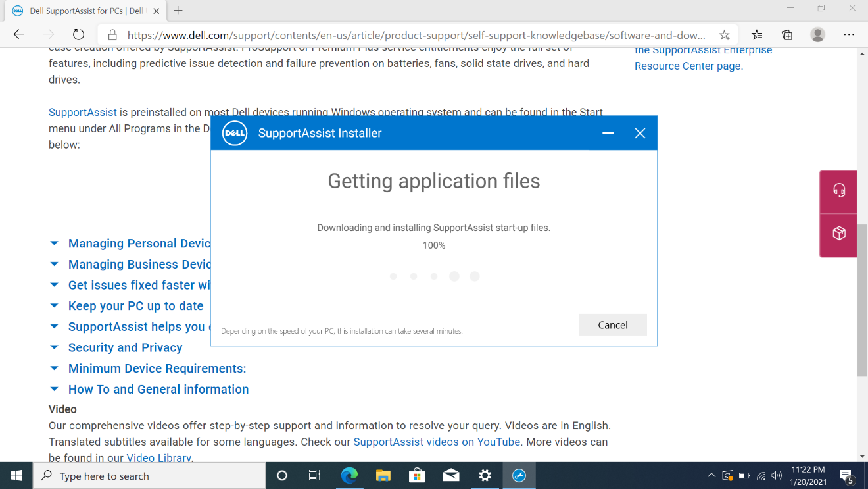Open Cortana circle icon on taskbar
868x489 pixels.
pyautogui.click(x=282, y=475)
